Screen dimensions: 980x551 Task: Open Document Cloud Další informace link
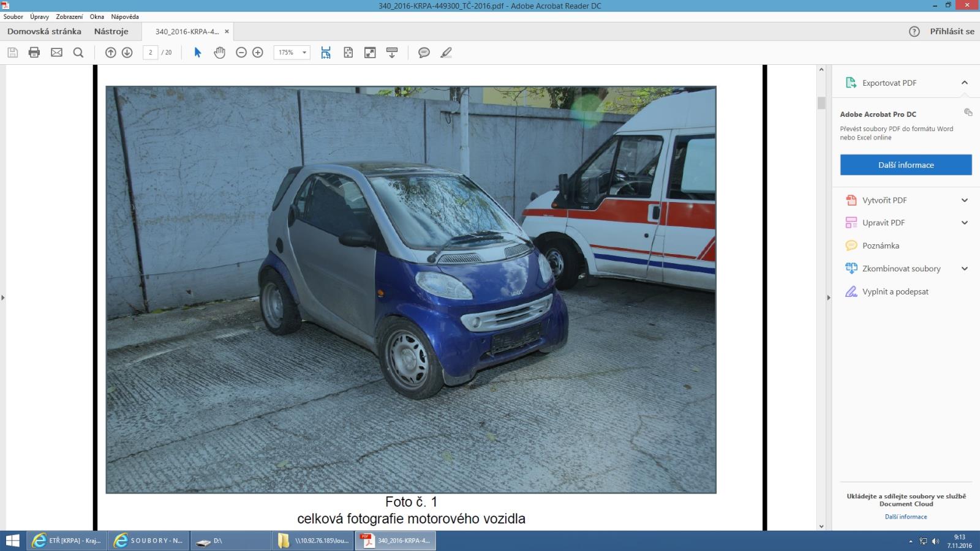click(906, 517)
